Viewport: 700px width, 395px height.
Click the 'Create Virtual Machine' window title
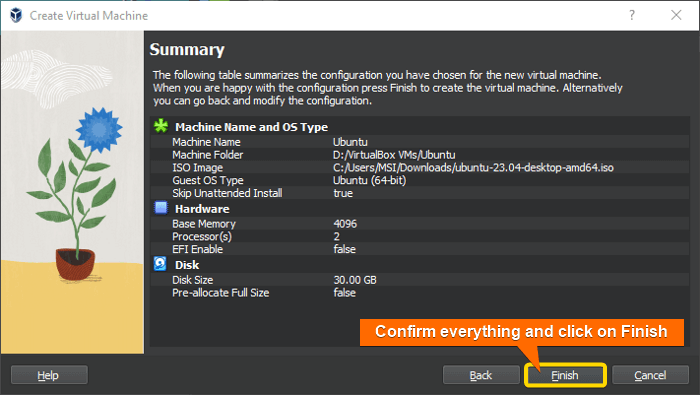point(89,16)
